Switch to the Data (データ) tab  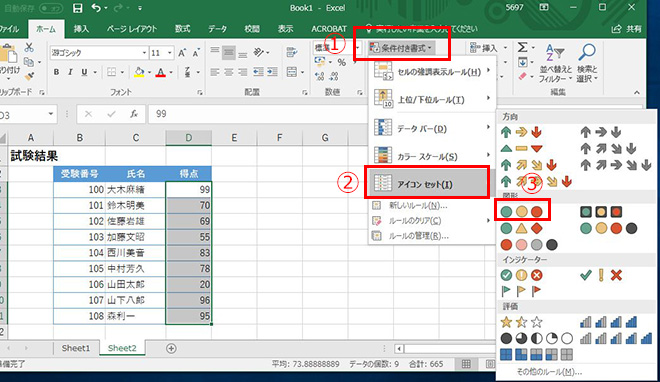pos(218,29)
